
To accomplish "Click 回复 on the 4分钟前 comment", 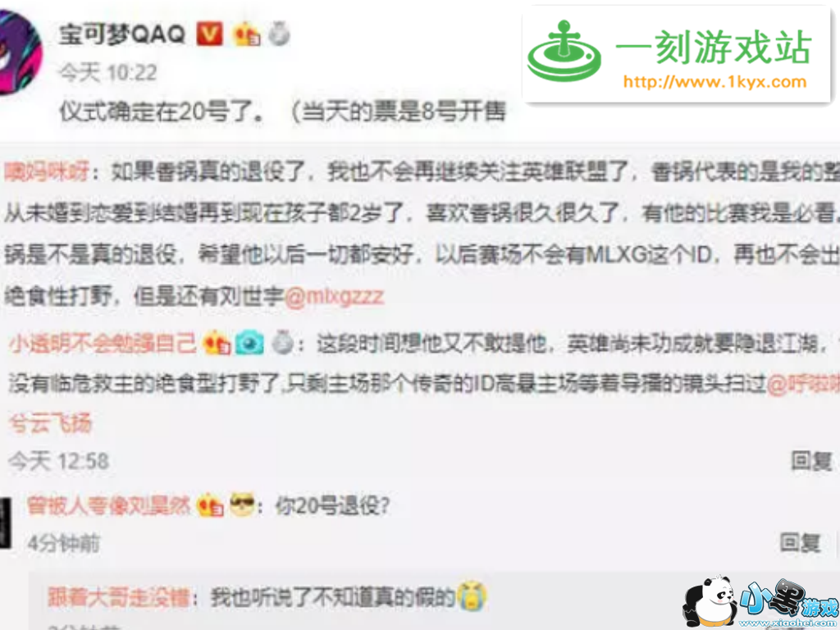I will click(801, 543).
